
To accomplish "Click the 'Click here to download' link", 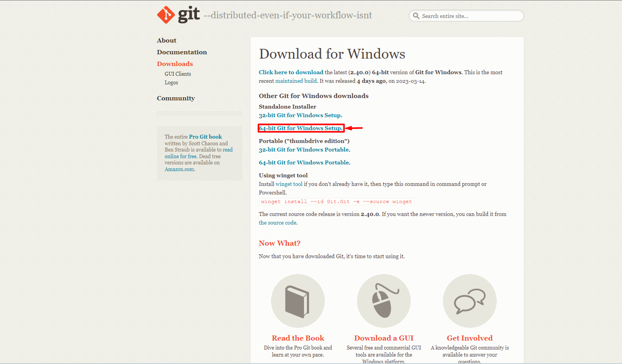I will coord(291,72).
